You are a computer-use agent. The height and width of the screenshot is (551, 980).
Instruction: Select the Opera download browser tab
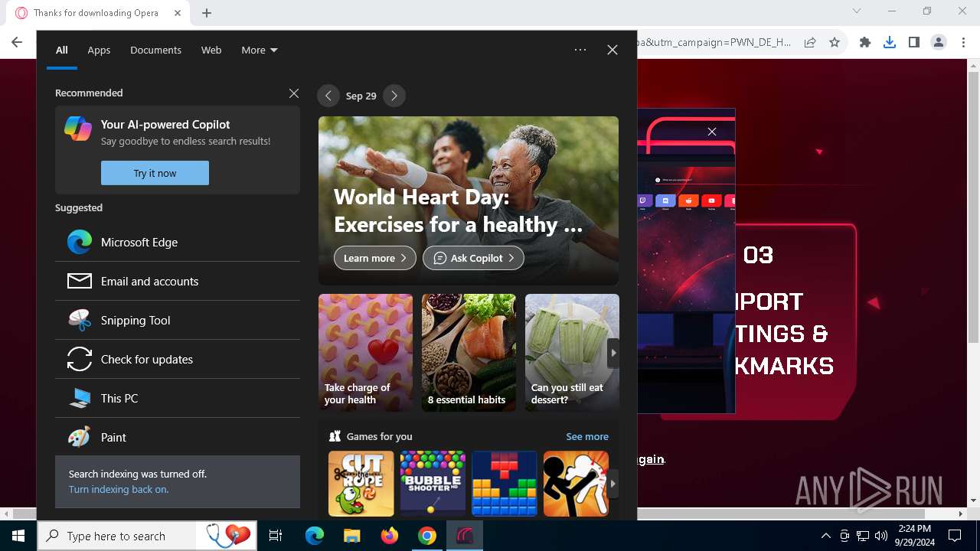coord(97,13)
